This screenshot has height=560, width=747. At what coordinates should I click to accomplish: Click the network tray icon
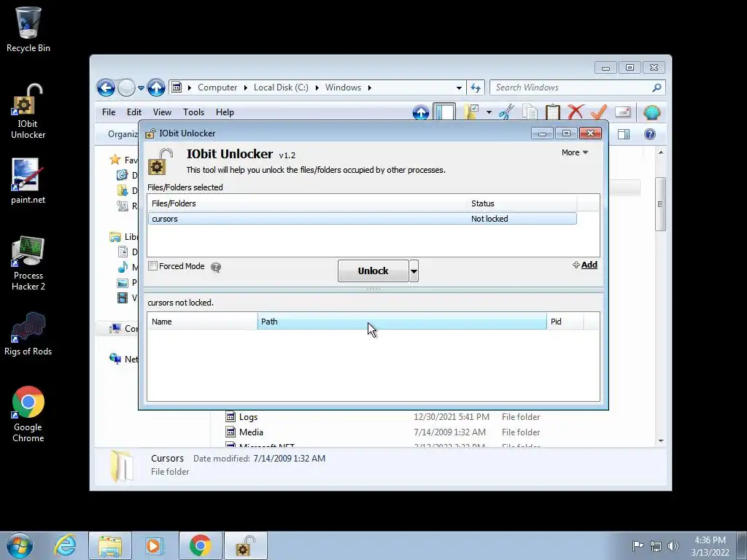pos(656,545)
